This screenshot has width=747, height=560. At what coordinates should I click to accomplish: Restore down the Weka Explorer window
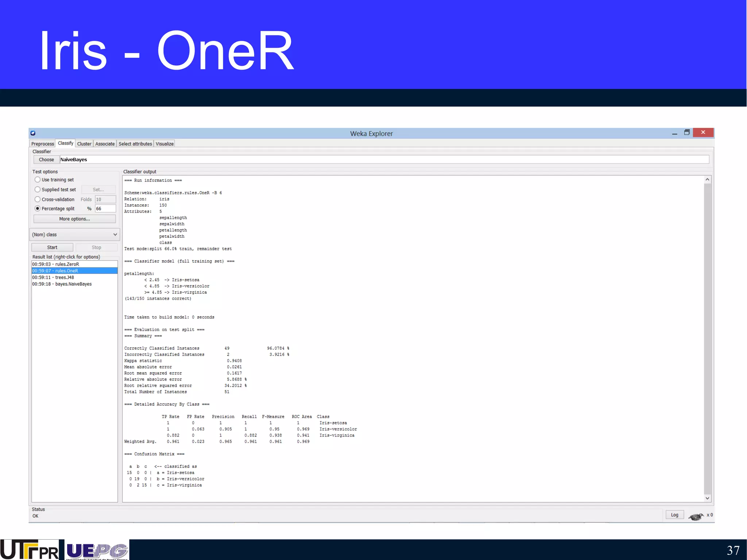(x=687, y=132)
